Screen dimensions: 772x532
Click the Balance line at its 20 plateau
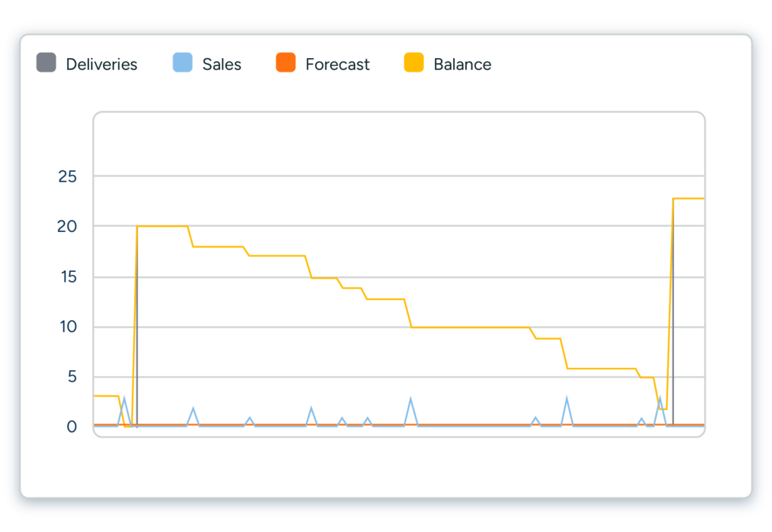click(162, 226)
